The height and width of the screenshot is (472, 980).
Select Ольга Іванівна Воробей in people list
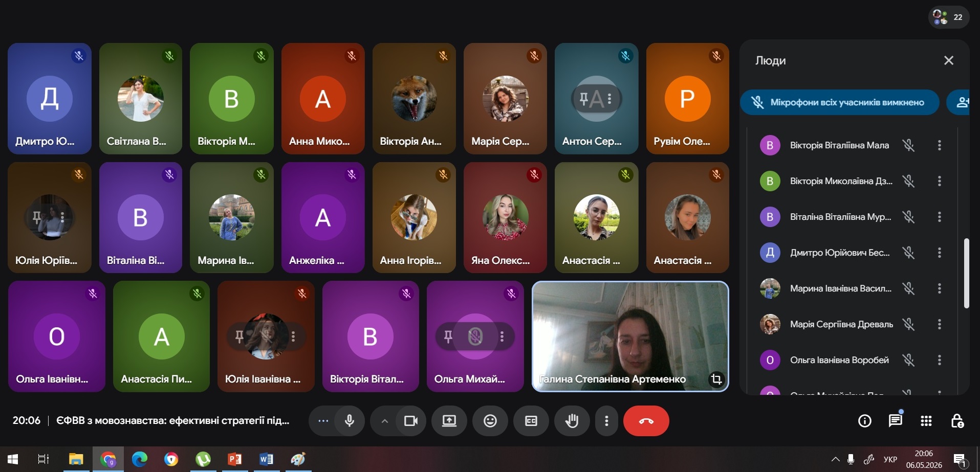pos(852,360)
